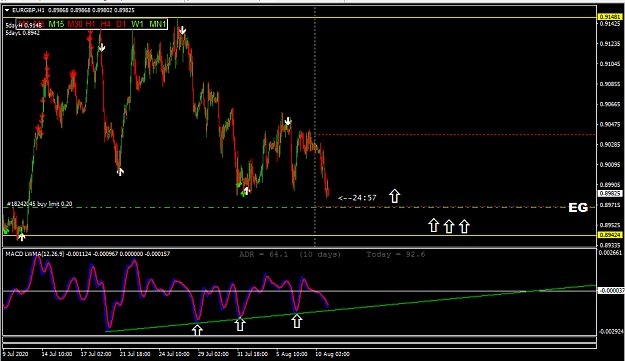
Task: Select the D1 timeframe label
Action: click(x=121, y=24)
